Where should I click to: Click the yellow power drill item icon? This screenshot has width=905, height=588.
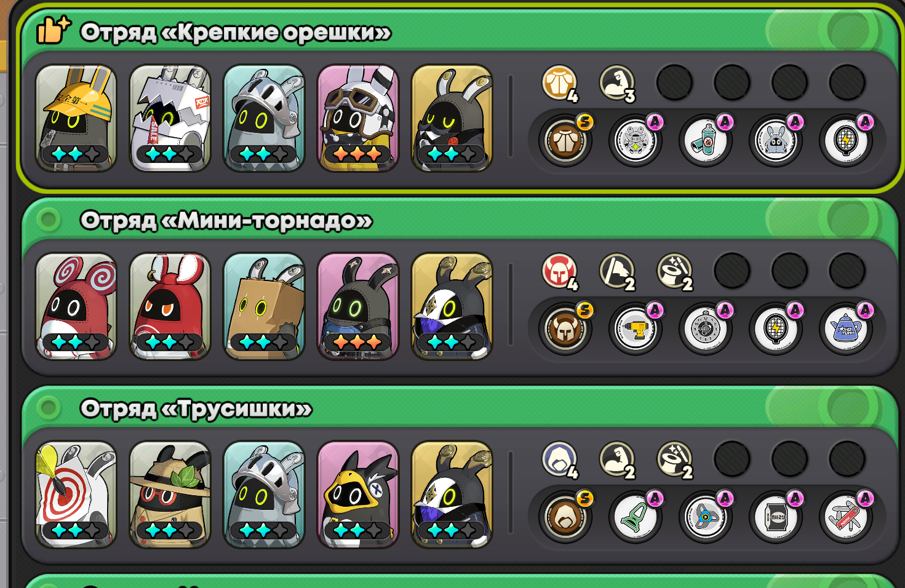pyautogui.click(x=636, y=328)
